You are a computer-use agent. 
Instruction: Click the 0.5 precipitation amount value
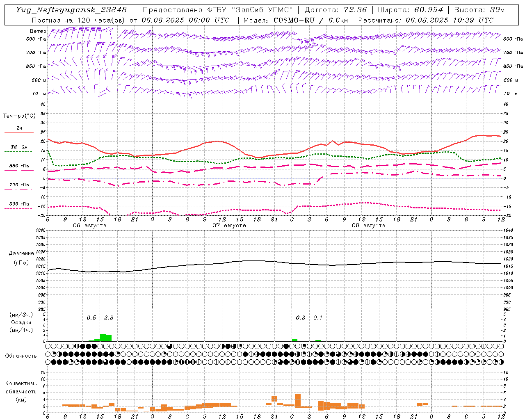(91, 317)
